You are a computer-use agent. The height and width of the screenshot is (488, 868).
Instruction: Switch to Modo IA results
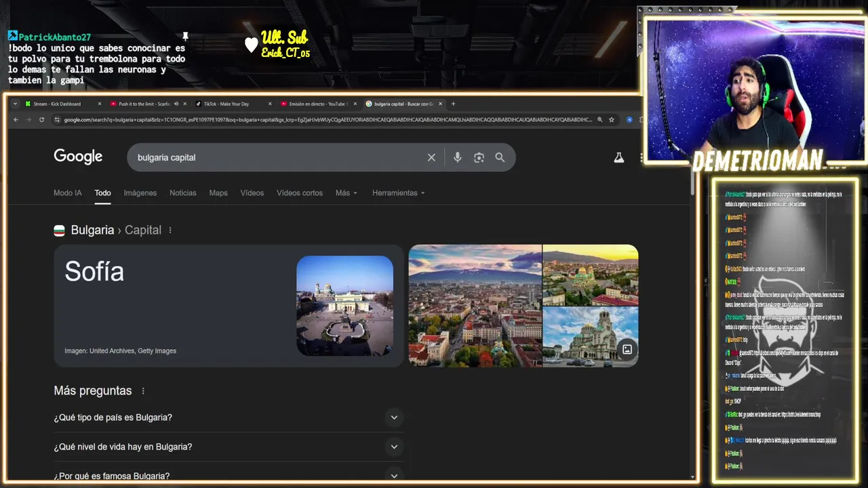pyautogui.click(x=68, y=193)
